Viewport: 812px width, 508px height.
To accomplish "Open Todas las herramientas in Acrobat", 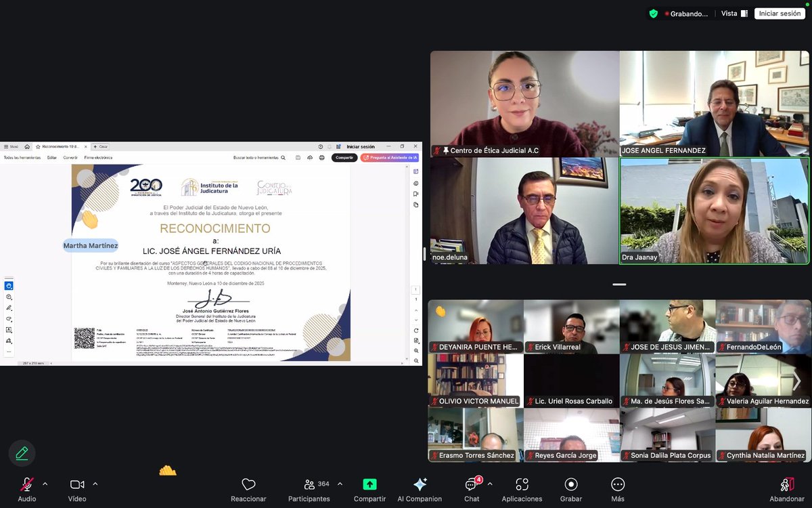I will pyautogui.click(x=22, y=157).
